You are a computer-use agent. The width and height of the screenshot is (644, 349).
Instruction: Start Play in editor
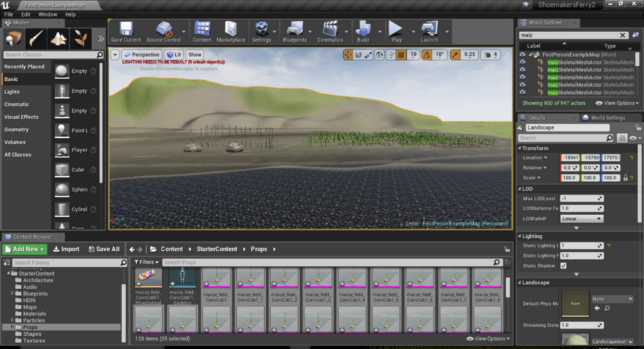tap(396, 32)
